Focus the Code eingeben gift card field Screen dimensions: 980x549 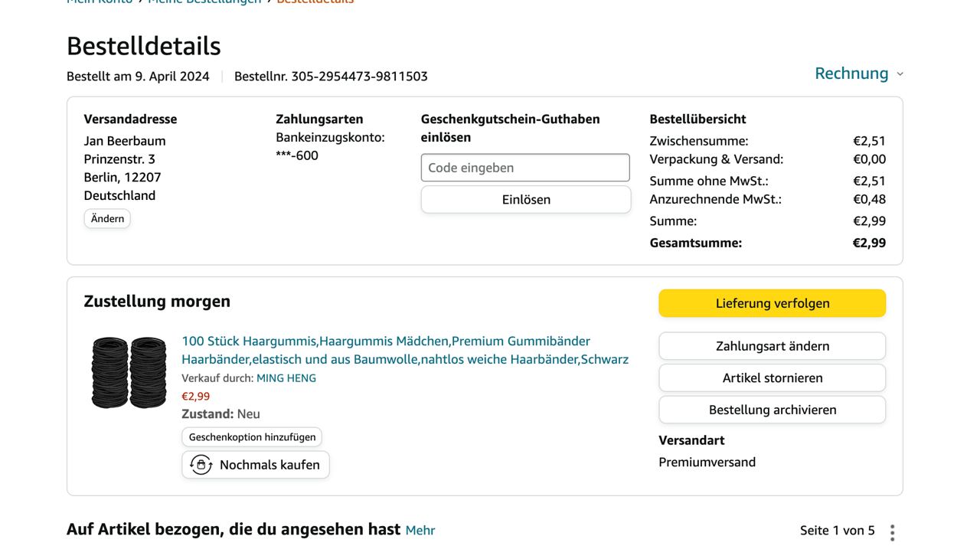tap(525, 168)
